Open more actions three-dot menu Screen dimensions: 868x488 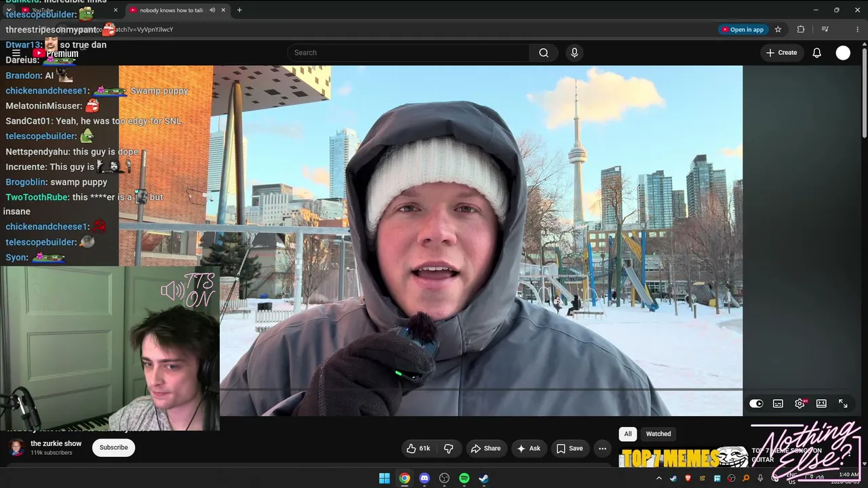[x=602, y=448]
